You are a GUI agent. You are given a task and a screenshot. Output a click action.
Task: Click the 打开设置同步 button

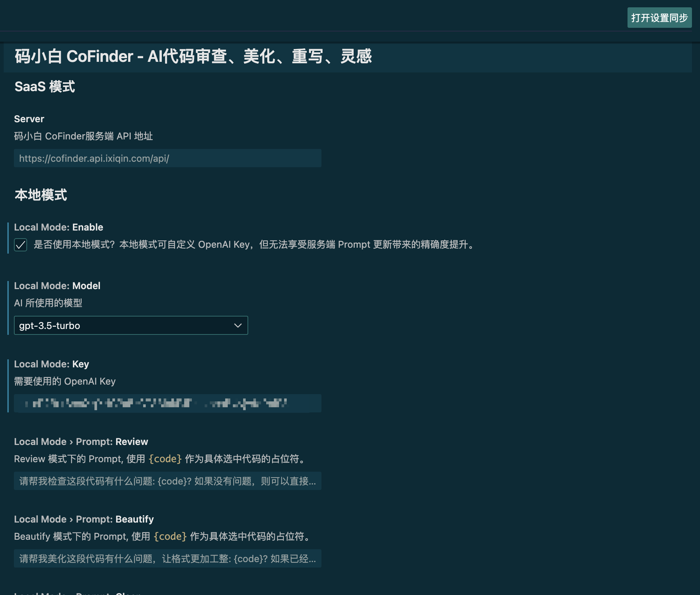click(x=659, y=18)
